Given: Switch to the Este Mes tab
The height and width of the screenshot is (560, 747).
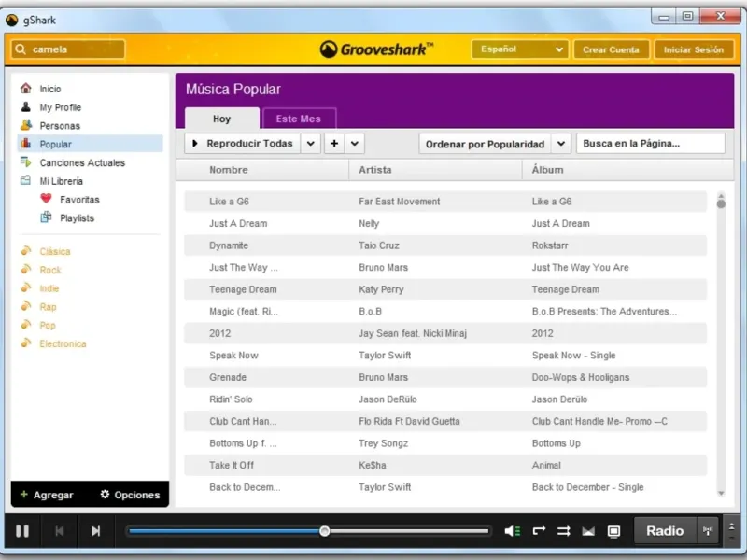Looking at the screenshot, I should click(x=299, y=119).
